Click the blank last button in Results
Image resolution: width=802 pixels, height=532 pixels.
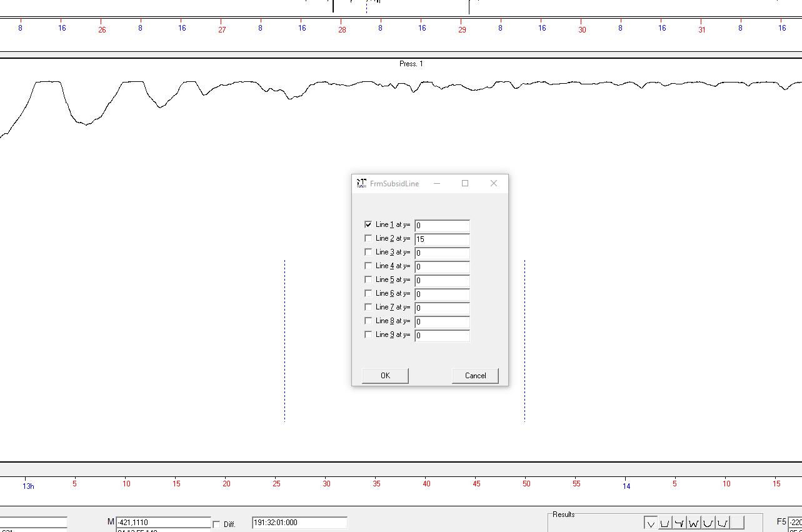coord(738,523)
